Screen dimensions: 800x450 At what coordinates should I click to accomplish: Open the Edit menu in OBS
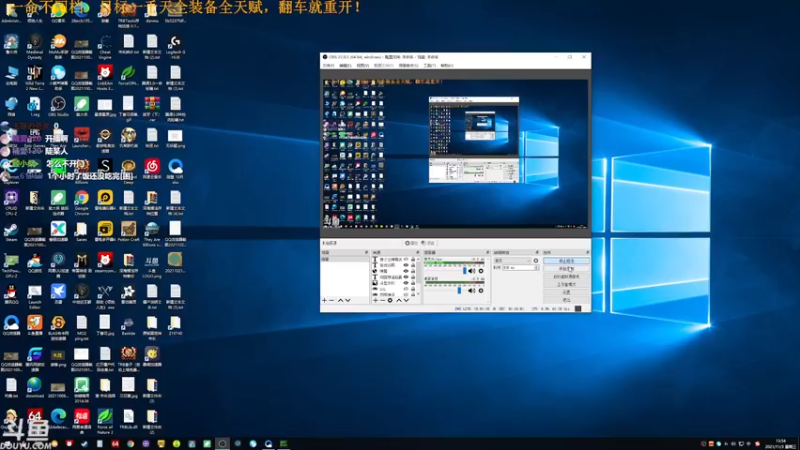[345, 65]
